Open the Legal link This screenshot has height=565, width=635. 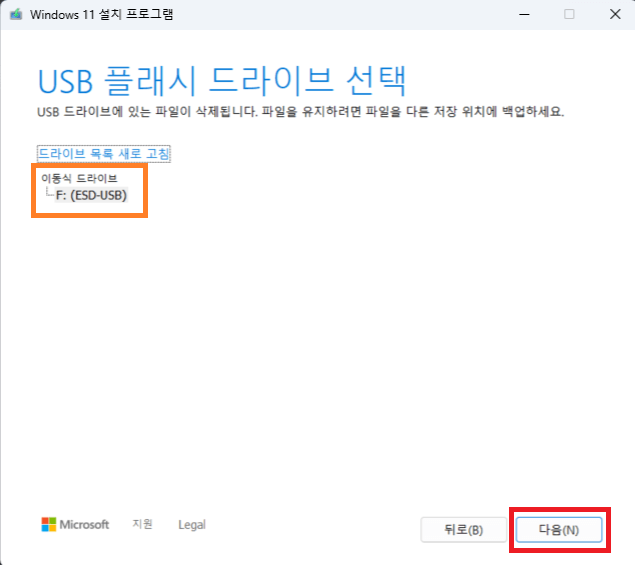click(x=192, y=524)
